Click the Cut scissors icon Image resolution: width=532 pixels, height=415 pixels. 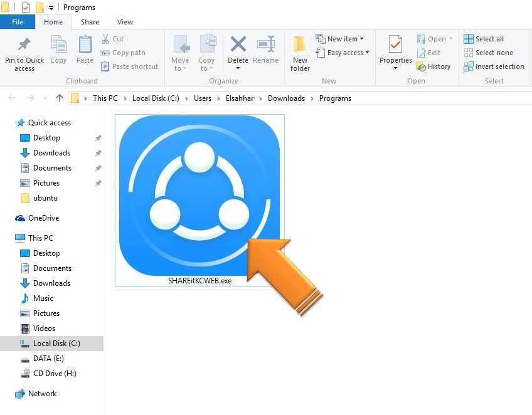click(105, 39)
